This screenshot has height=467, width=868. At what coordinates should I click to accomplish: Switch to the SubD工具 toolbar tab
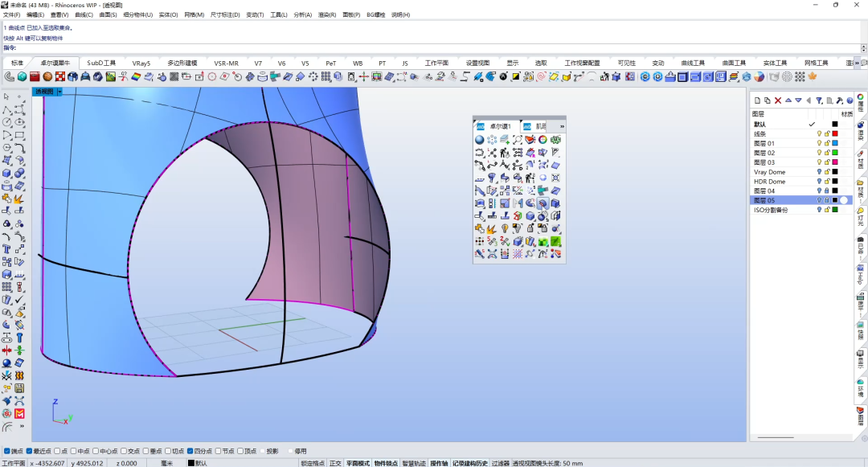[101, 63]
